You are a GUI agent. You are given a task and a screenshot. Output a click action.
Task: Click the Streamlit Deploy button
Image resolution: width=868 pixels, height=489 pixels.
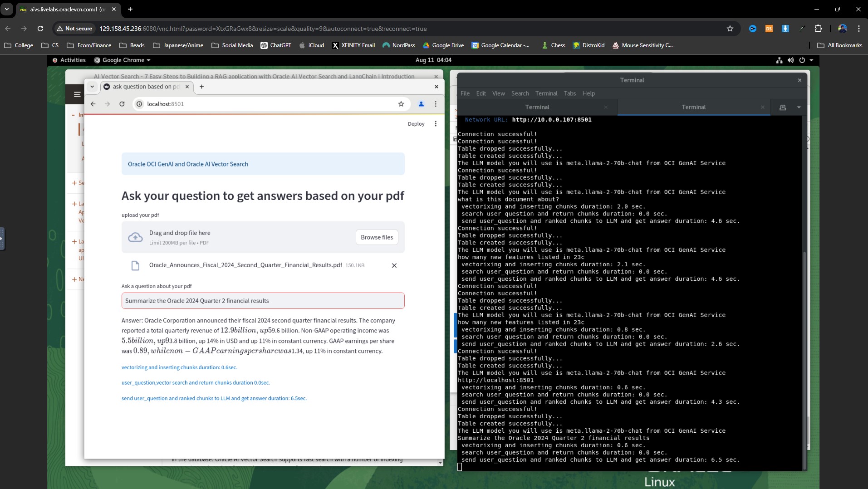pos(416,124)
